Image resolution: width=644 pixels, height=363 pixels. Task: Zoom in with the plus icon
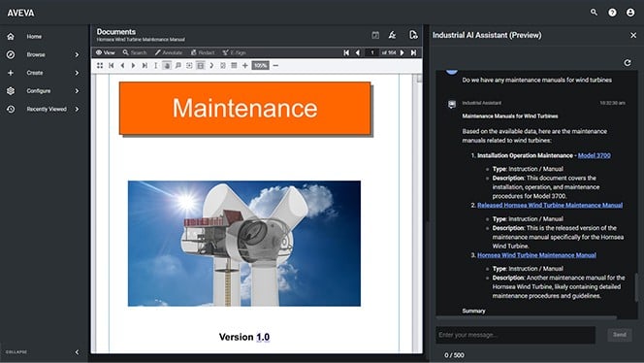[244, 65]
